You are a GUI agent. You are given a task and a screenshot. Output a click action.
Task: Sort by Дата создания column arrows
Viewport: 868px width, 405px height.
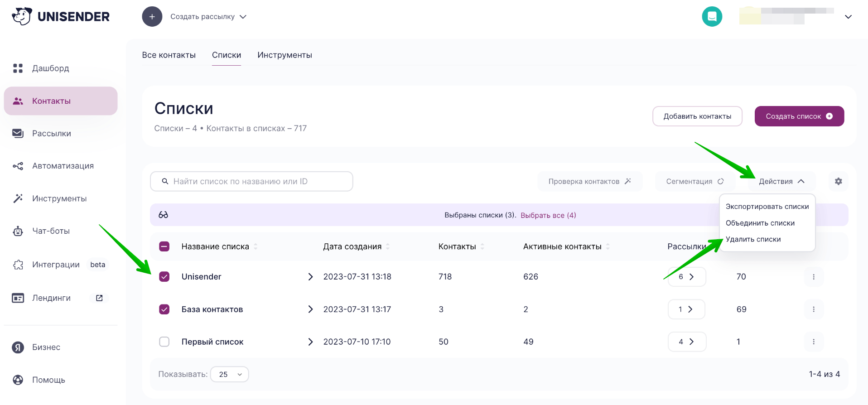pos(388,246)
